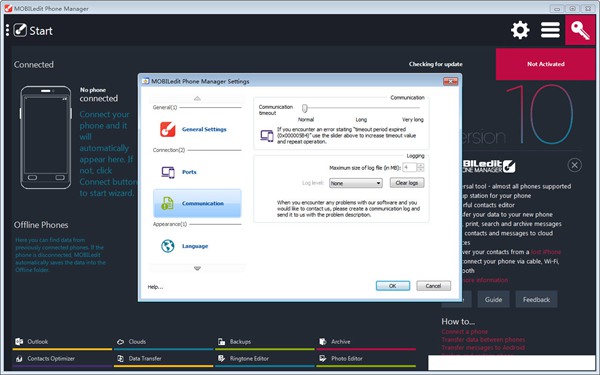Select General Settings label in category list
Viewport: 600px width, 375px height.
pos(204,129)
